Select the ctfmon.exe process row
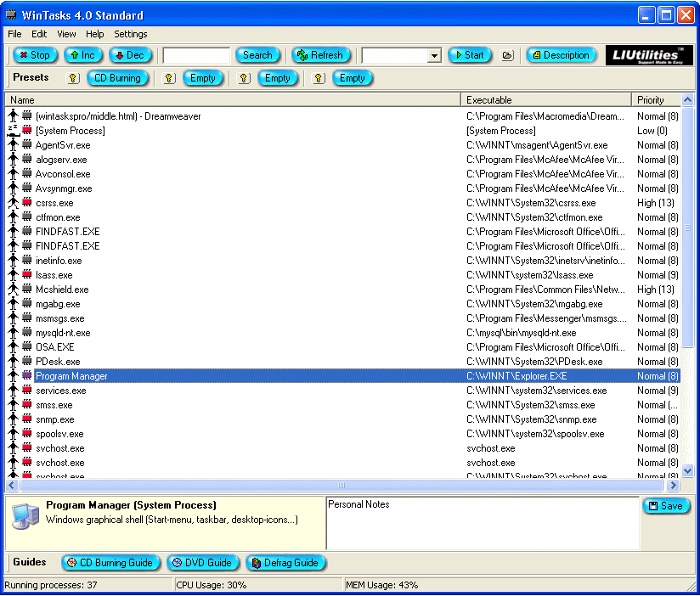This screenshot has width=700, height=596. point(344,217)
